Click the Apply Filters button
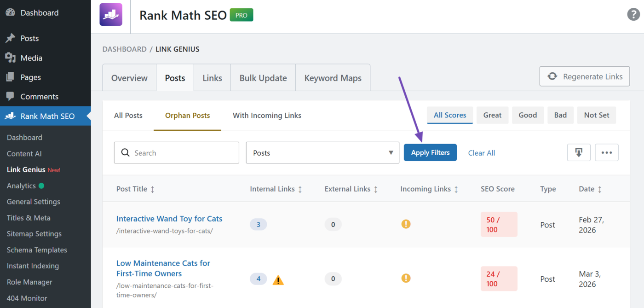This screenshot has width=644, height=308. tap(430, 152)
